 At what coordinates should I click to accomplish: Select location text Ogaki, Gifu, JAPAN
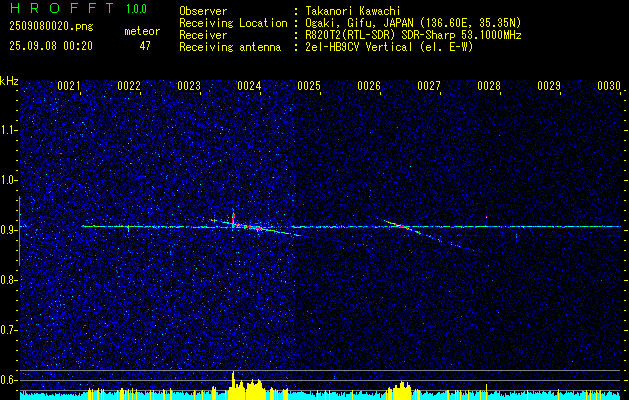[359, 23]
